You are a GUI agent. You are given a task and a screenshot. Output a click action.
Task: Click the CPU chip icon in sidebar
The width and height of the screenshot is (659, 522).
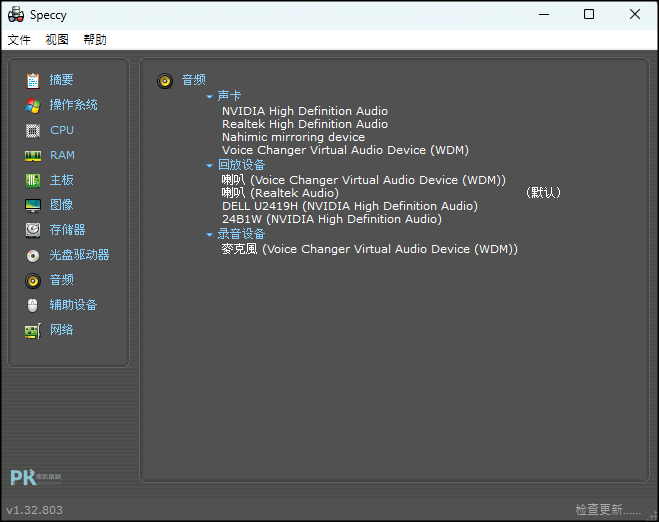point(33,131)
